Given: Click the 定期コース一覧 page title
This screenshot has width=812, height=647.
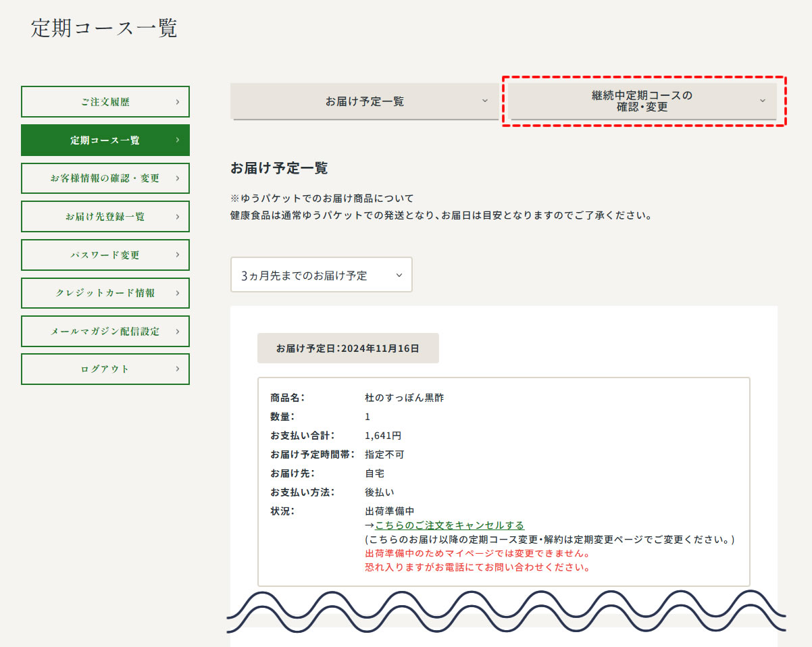Looking at the screenshot, I should point(104,28).
